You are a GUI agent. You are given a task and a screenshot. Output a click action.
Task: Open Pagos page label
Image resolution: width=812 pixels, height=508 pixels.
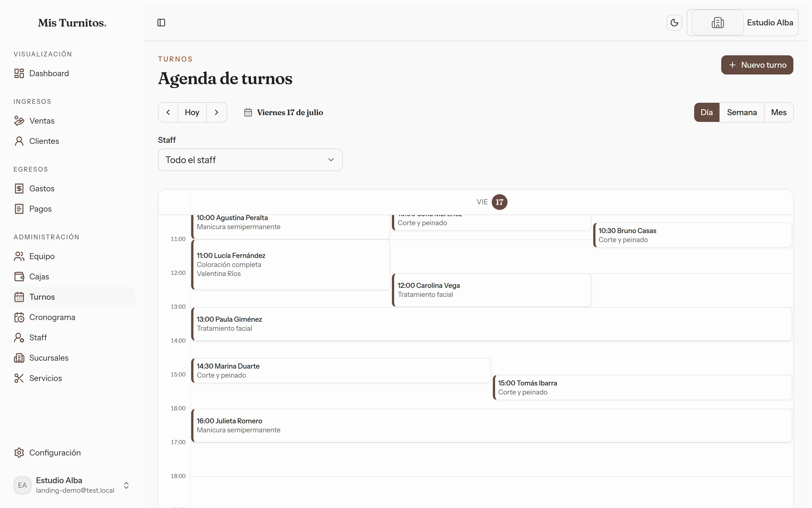[40, 209]
